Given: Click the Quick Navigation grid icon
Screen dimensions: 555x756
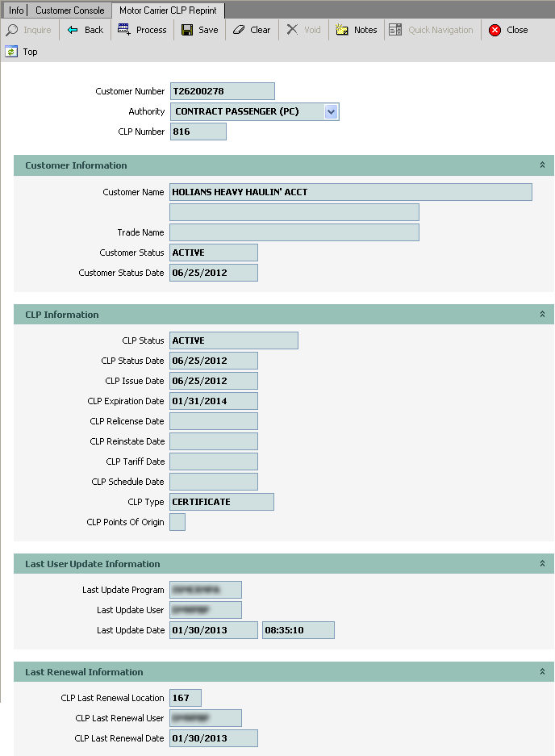Looking at the screenshot, I should (394, 30).
